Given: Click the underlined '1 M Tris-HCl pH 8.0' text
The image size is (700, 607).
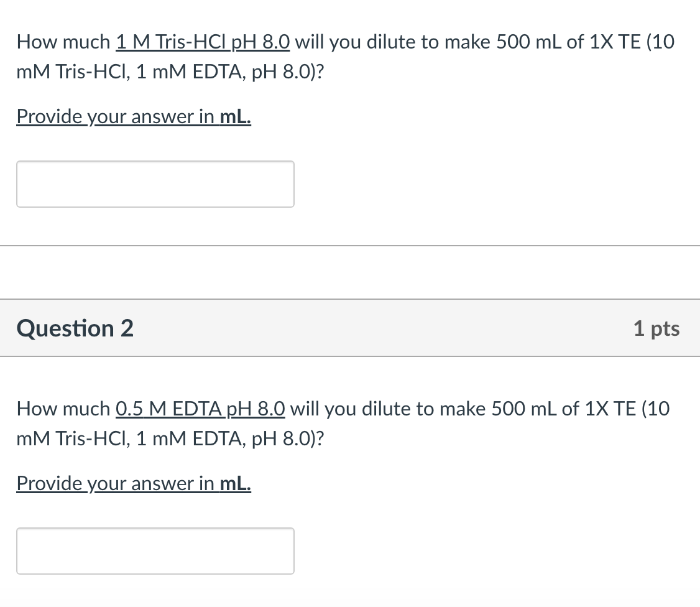Looking at the screenshot, I should 203,42.
